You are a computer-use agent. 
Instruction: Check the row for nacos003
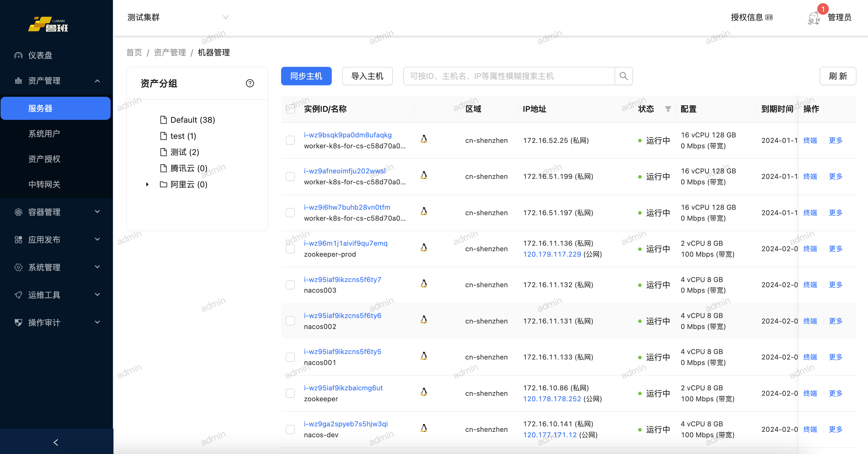[x=290, y=285]
